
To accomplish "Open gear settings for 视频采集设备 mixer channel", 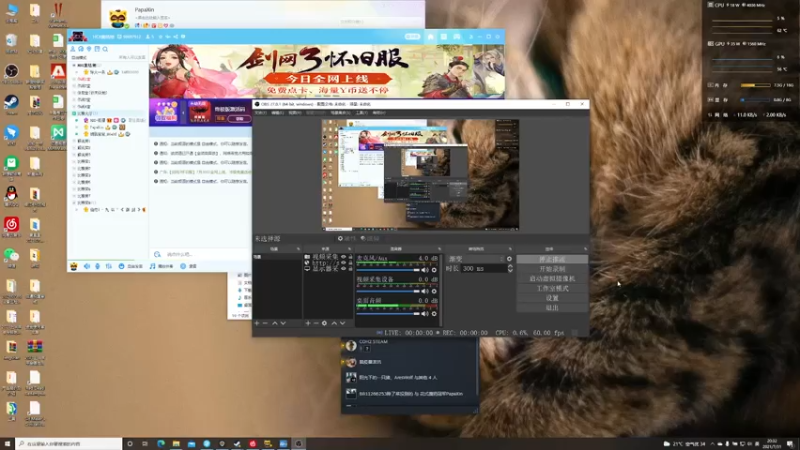I will [x=434, y=291].
